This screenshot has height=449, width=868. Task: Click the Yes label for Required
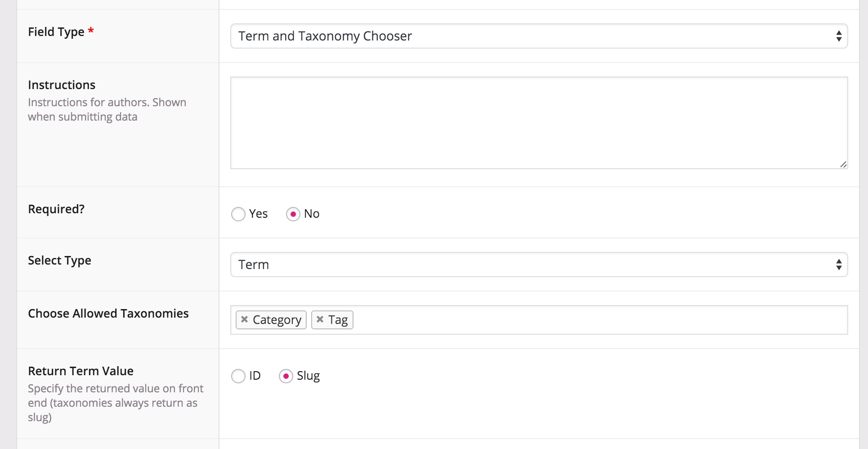(258, 214)
